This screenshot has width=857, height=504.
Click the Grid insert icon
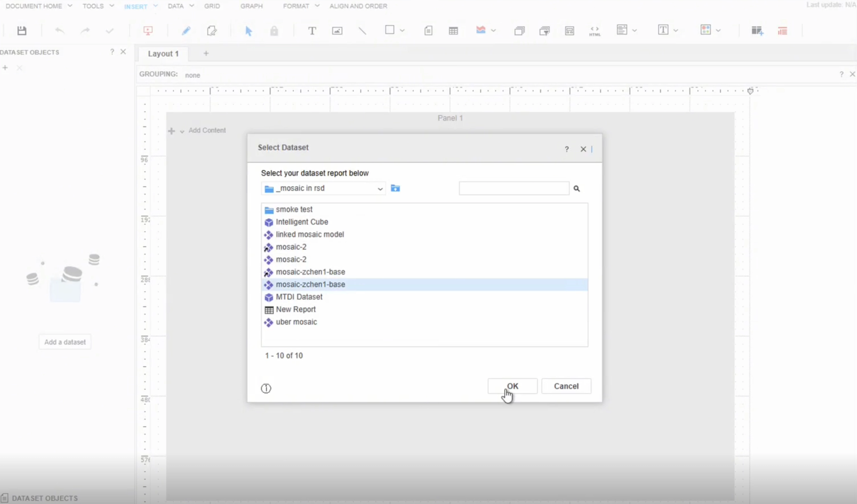(453, 31)
